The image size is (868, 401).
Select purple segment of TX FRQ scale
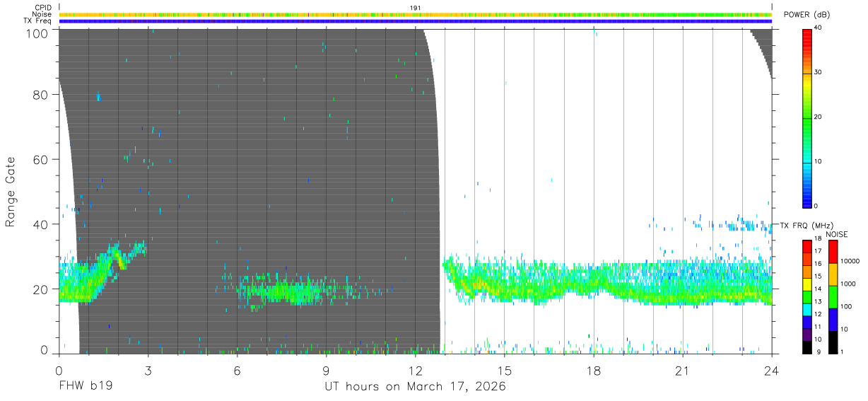tap(807, 335)
